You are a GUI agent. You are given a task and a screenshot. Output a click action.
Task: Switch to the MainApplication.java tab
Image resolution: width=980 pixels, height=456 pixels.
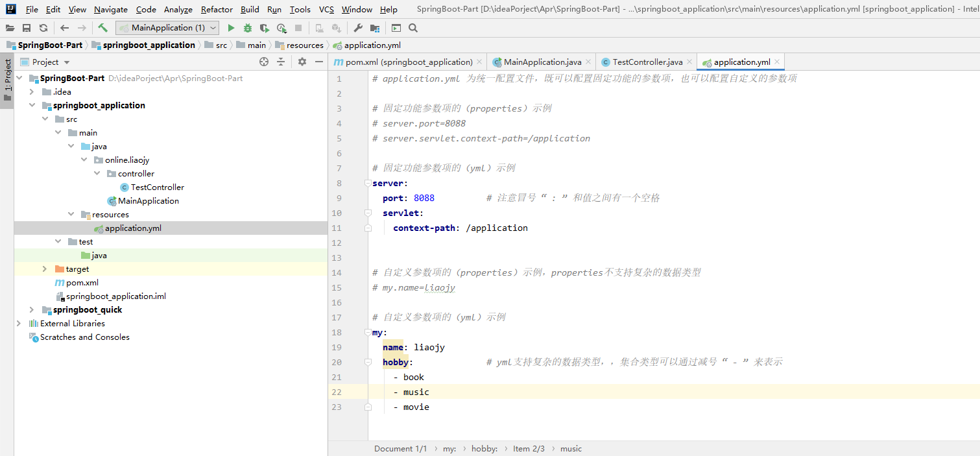(542, 62)
